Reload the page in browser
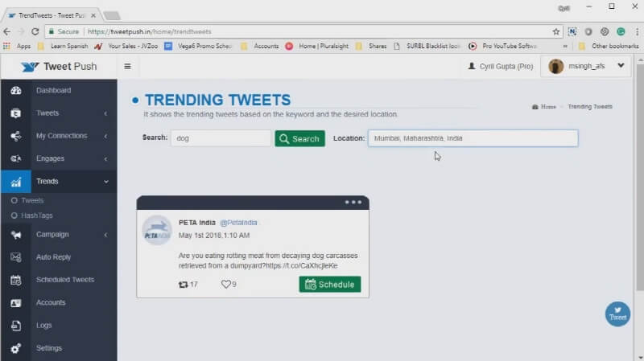644x361 pixels. click(x=35, y=31)
